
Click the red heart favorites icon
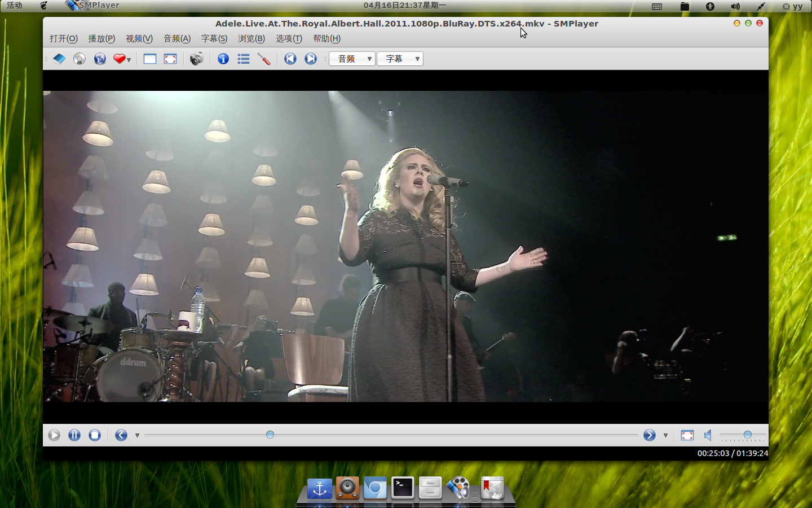pyautogui.click(x=119, y=59)
